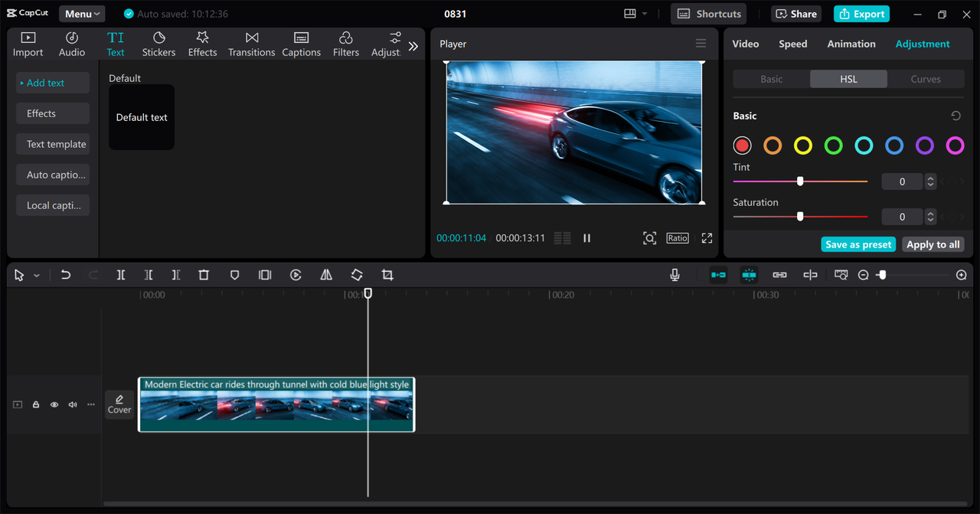Screen dimensions: 980x514
Task: Toggle main track magnet
Action: (x=718, y=275)
